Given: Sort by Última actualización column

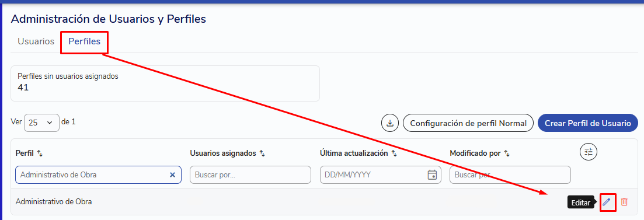Looking at the screenshot, I should pos(394,153).
